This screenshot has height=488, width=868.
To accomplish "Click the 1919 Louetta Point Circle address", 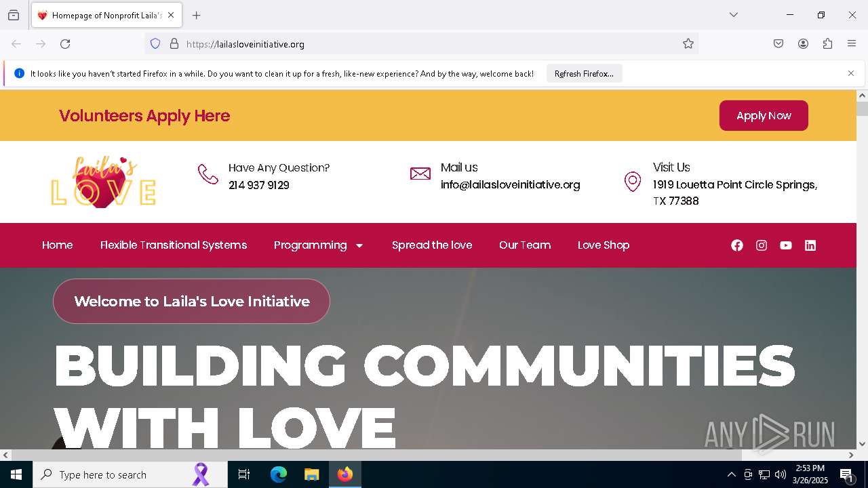I will tap(735, 193).
